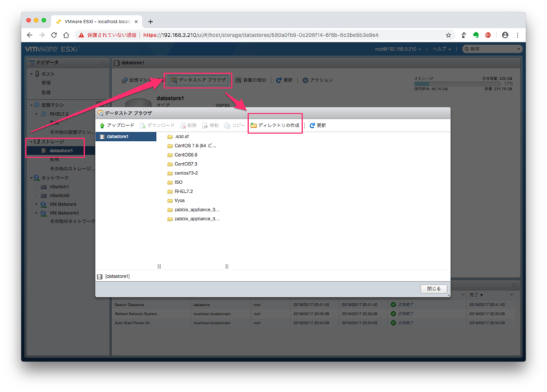Screen dimensions: 547x392
Task: Expand the RHEL7.2 VM tree node
Action: click(x=36, y=114)
